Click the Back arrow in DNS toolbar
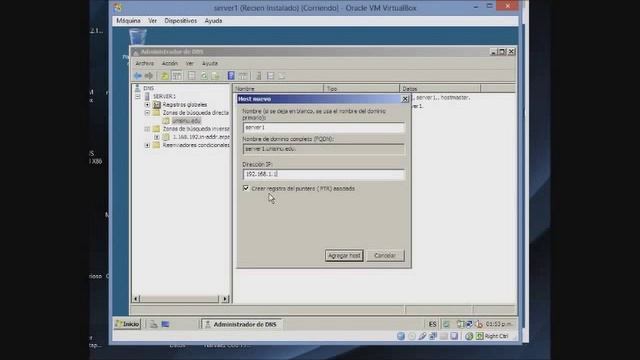This screenshot has height=360, width=640. 138,76
